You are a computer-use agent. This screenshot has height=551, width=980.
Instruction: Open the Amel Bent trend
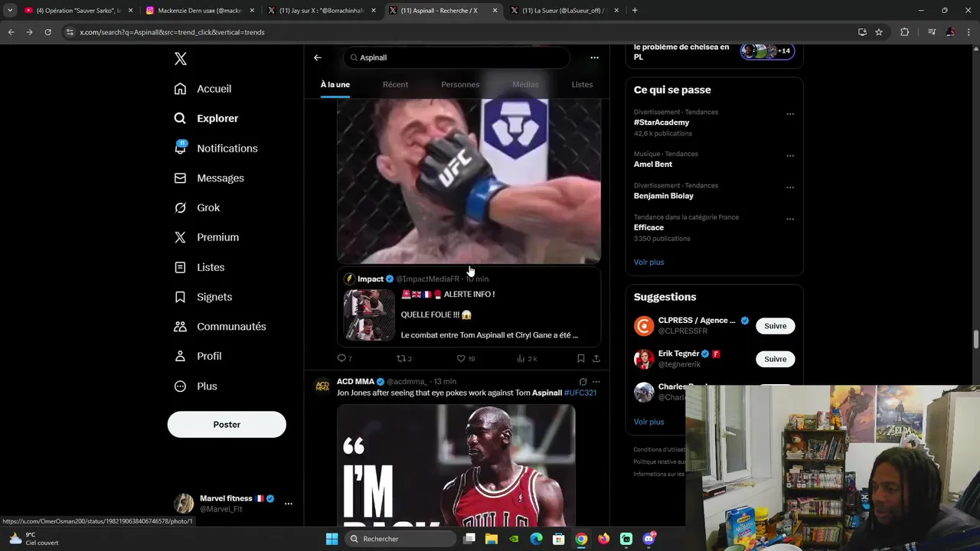pyautogui.click(x=653, y=165)
